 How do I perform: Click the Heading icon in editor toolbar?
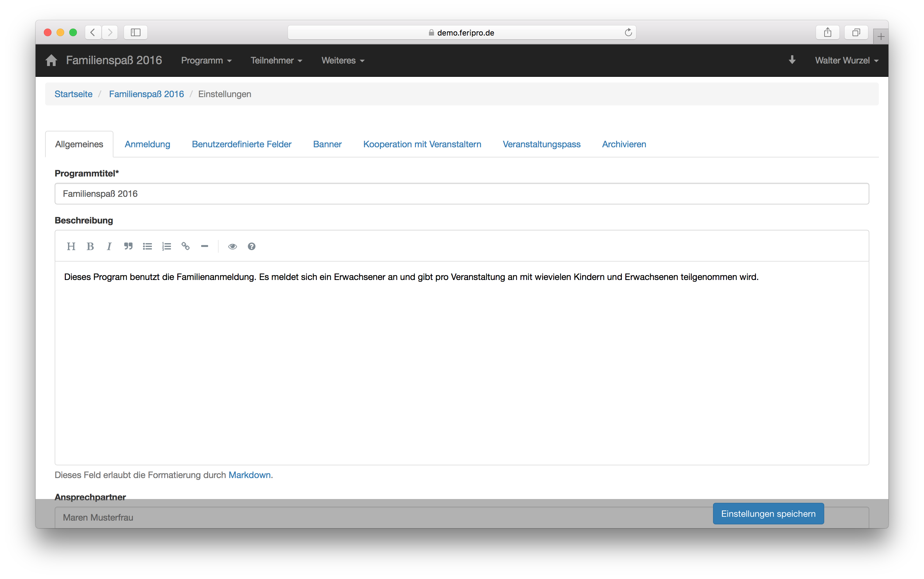pyautogui.click(x=71, y=246)
